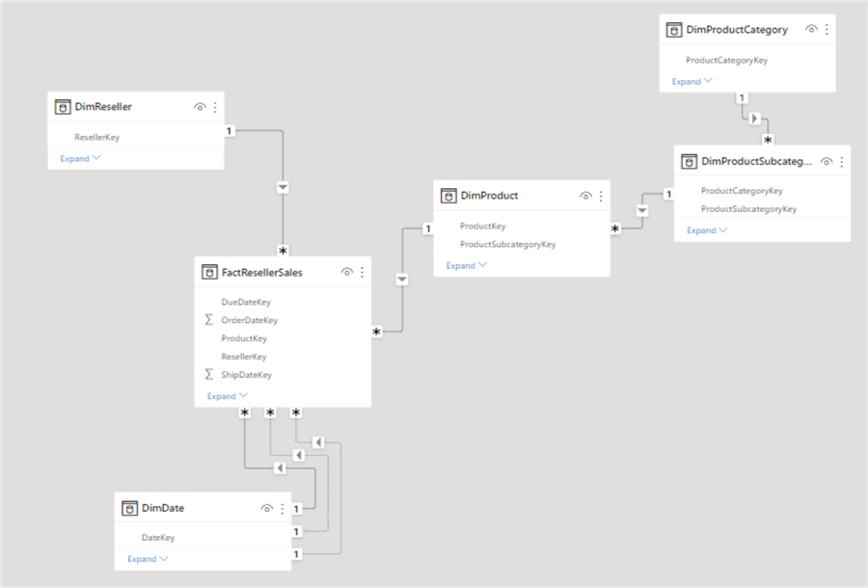Open FactResellerSales more options menu
This screenshot has height=588, width=868.
coord(362,272)
